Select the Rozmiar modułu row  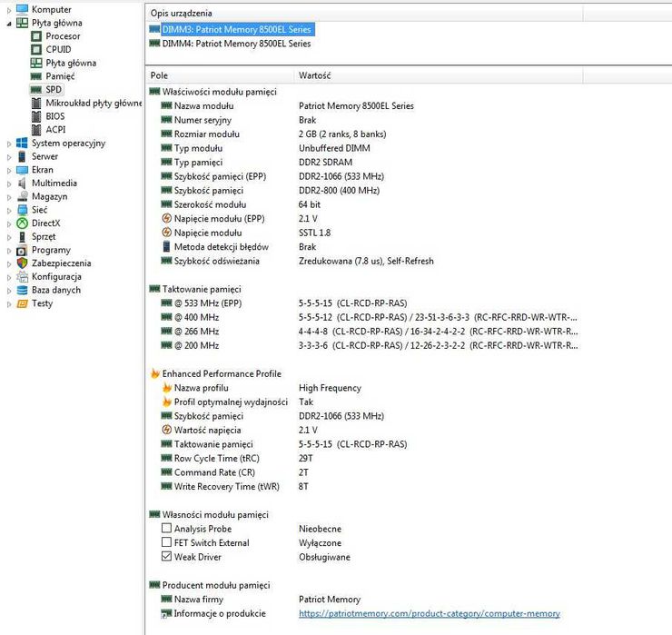(364, 134)
